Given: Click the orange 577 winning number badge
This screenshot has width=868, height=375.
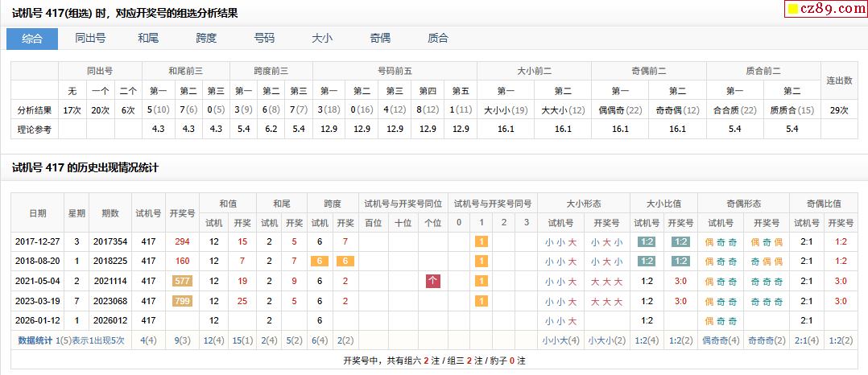Looking at the screenshot, I should click(x=182, y=281).
